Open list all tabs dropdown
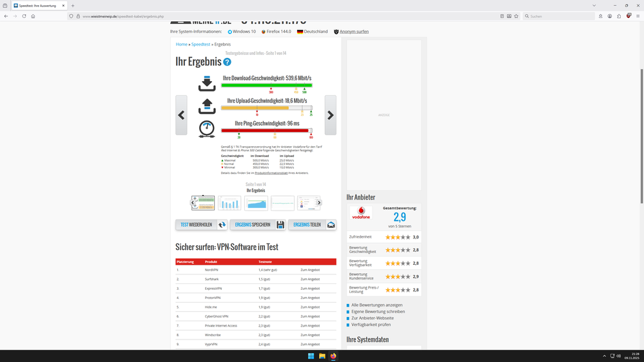The height and width of the screenshot is (362, 644). [x=594, y=6]
